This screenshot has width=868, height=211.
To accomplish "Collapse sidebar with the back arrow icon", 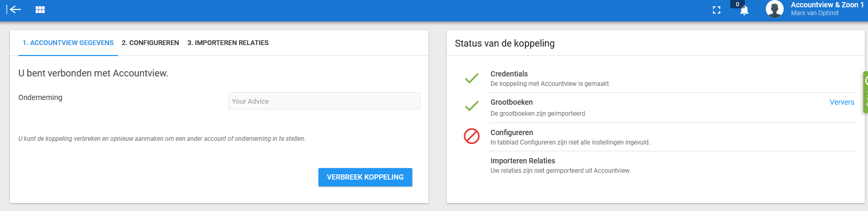I will click(14, 9).
